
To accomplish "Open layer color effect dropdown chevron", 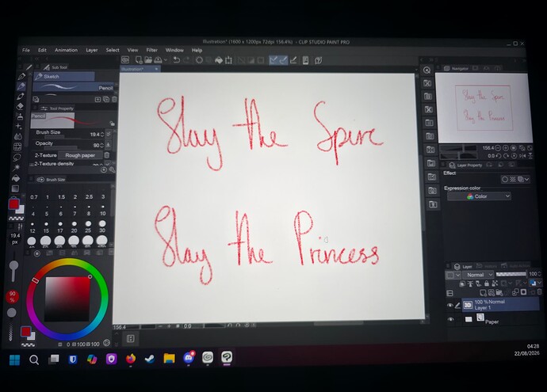I will pyautogui.click(x=527, y=179).
